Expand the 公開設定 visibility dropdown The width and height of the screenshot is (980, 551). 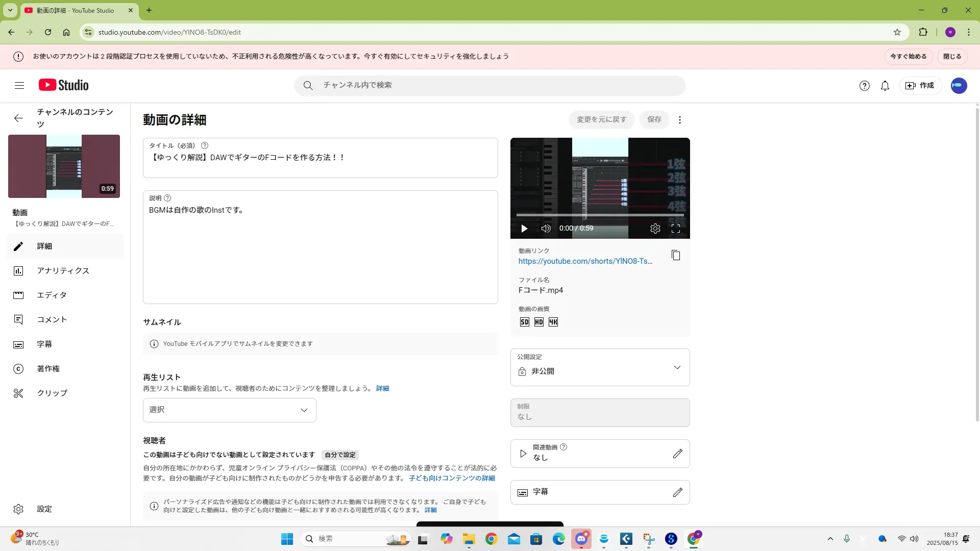(600, 367)
